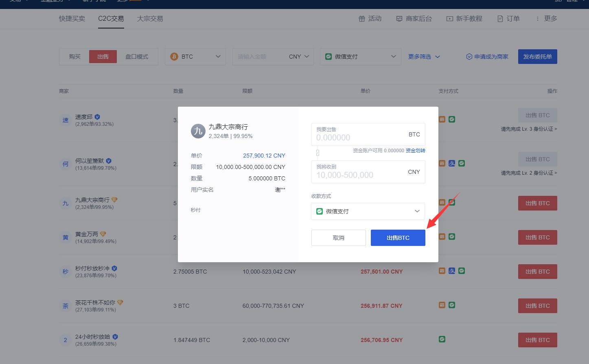
Task: Open 商家后台 merchant dashboard icon
Action: pyautogui.click(x=399, y=18)
